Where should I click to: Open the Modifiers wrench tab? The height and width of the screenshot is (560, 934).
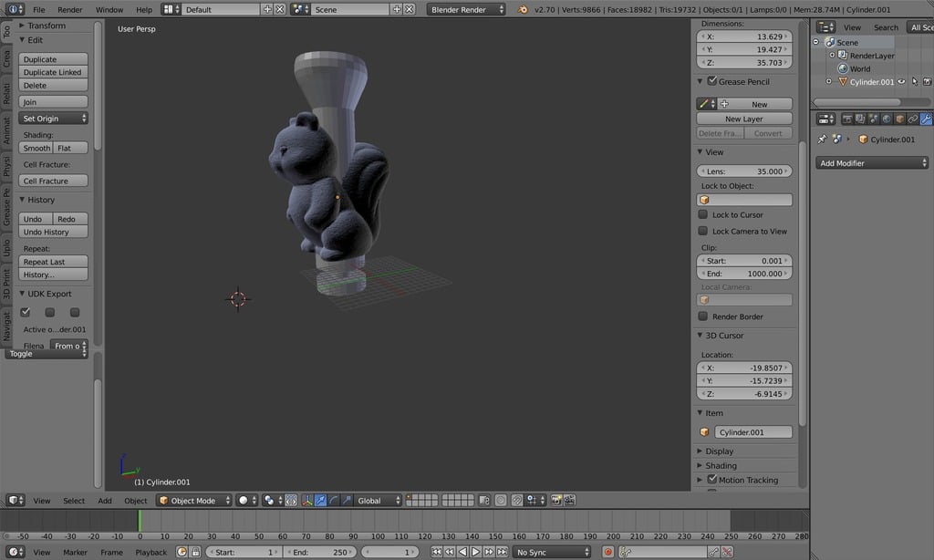click(926, 119)
